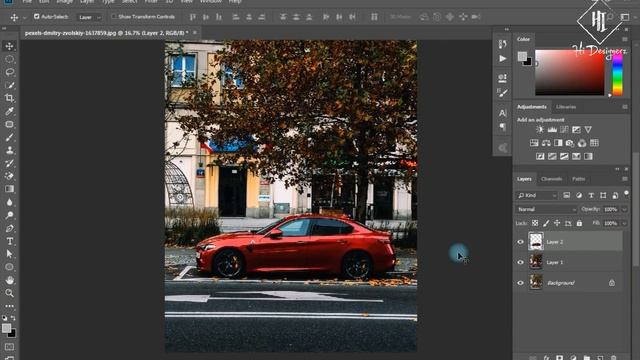Select the Clone Stamp tool

tap(9, 150)
